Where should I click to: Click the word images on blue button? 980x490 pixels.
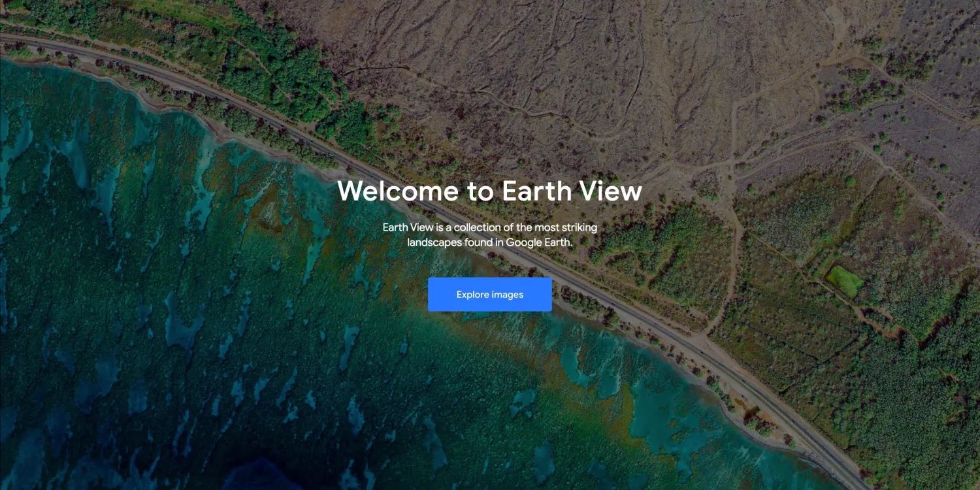508,295
